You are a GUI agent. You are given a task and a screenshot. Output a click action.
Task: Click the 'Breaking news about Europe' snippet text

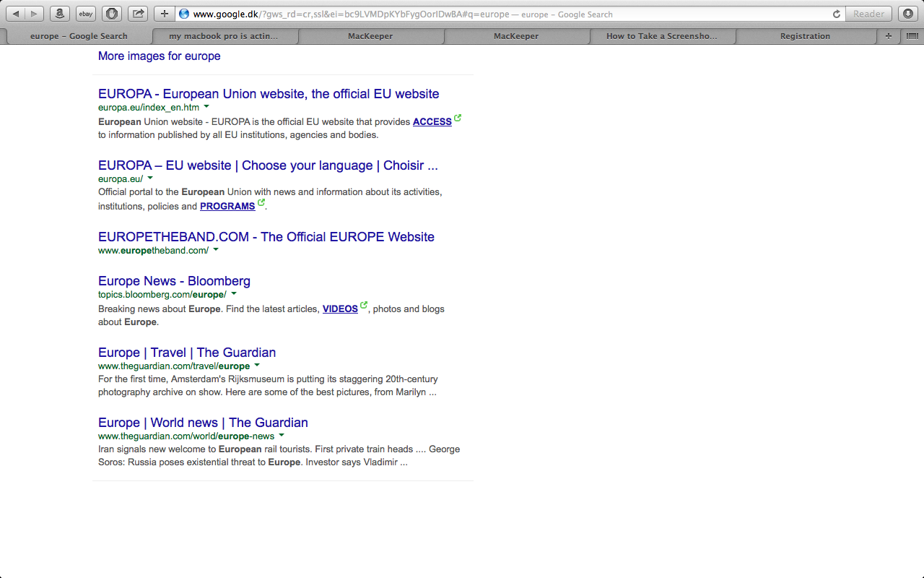pos(271,316)
